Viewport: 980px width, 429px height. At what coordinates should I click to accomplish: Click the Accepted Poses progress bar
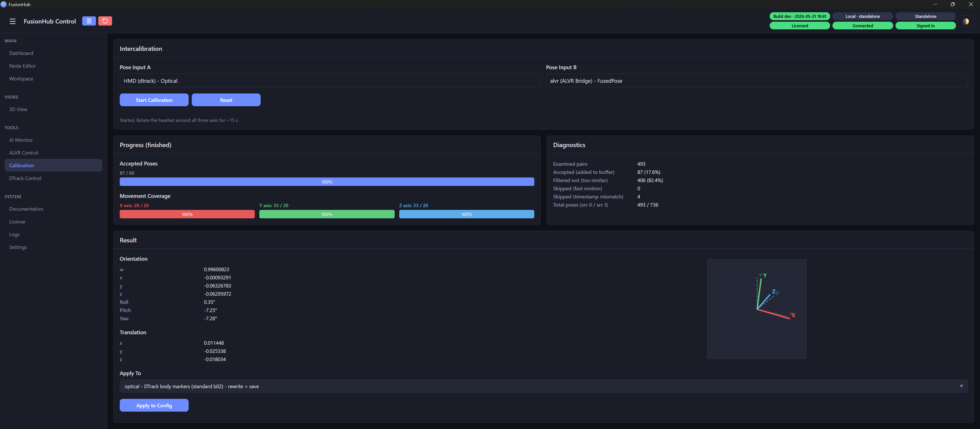click(x=327, y=182)
